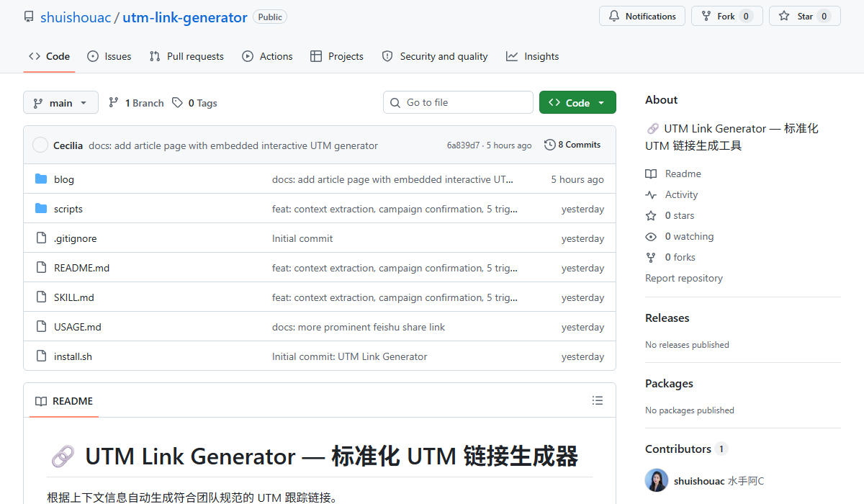Open the main branch dropdown
Viewport: 864px width, 504px height.
[60, 103]
